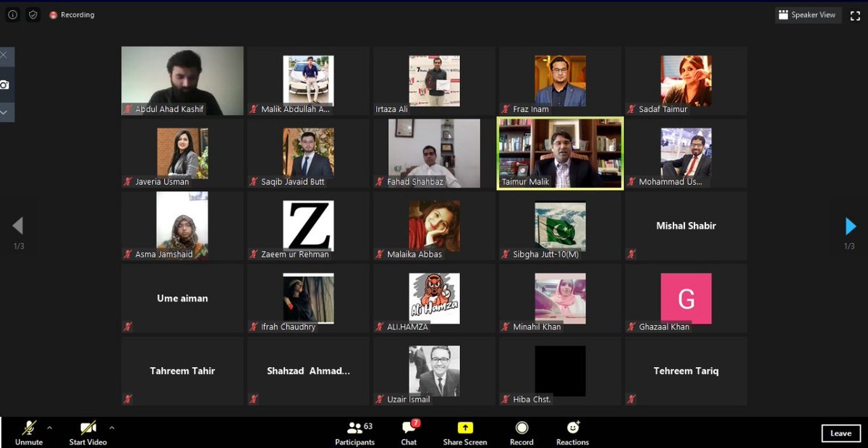Expand the left sidebar chevron
Viewport: 868px width, 448px height.
[4, 112]
